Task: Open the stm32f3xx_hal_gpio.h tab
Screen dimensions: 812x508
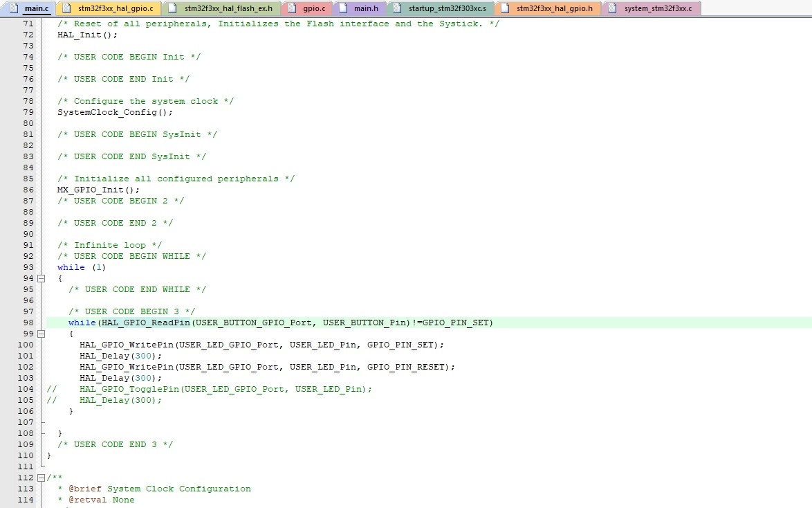Action: (548, 8)
